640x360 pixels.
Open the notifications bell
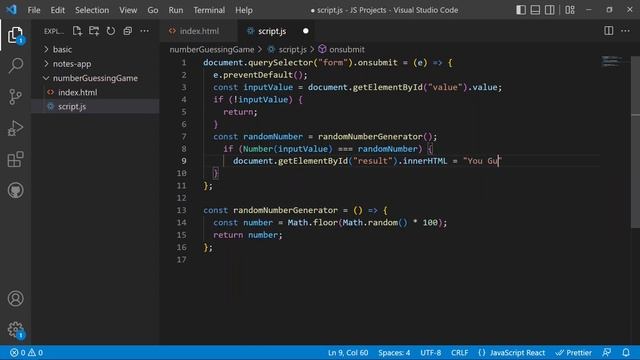626,353
